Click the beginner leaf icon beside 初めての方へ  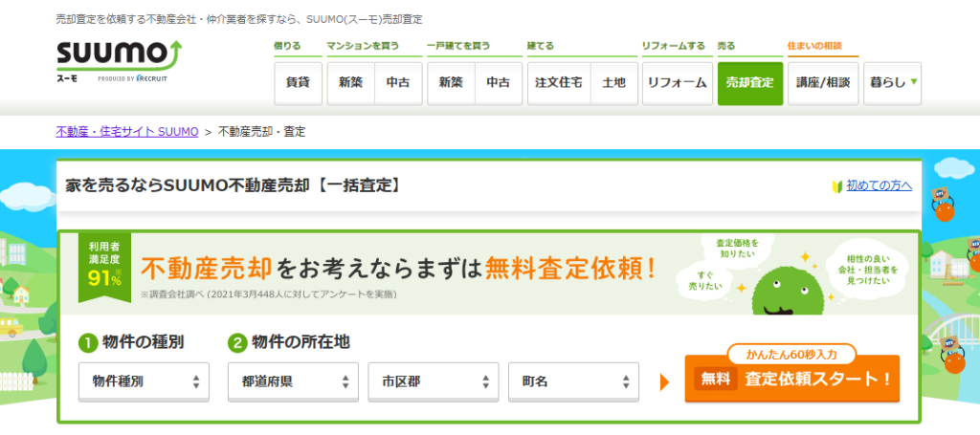(x=837, y=186)
